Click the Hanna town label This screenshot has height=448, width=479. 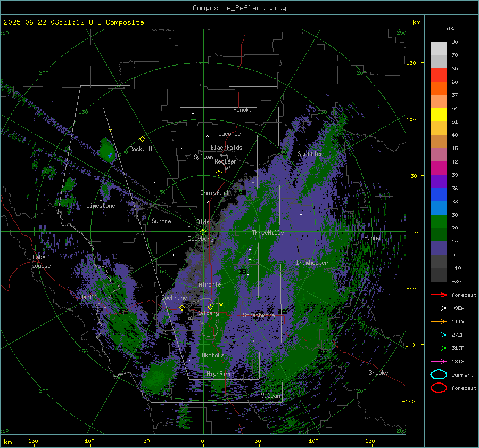click(x=372, y=238)
